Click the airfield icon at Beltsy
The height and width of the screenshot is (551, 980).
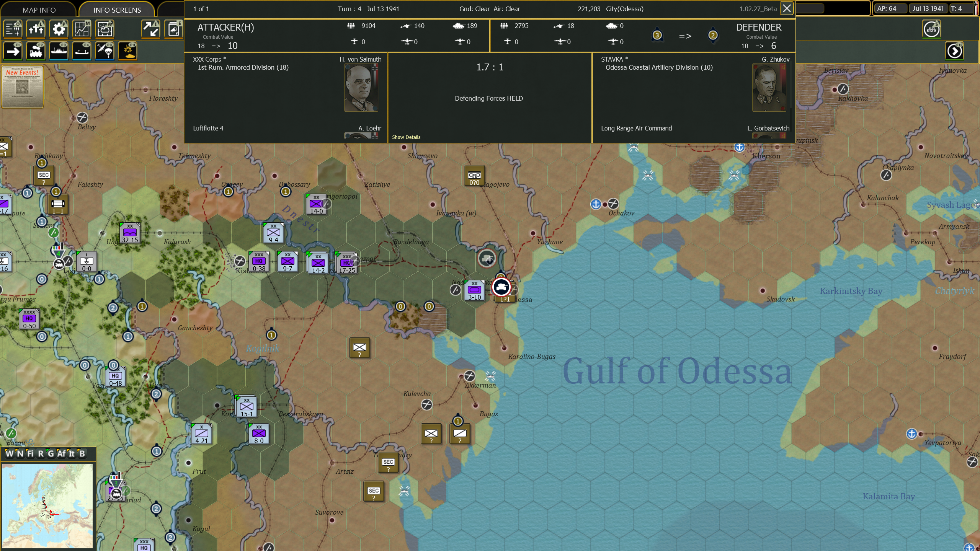click(82, 117)
